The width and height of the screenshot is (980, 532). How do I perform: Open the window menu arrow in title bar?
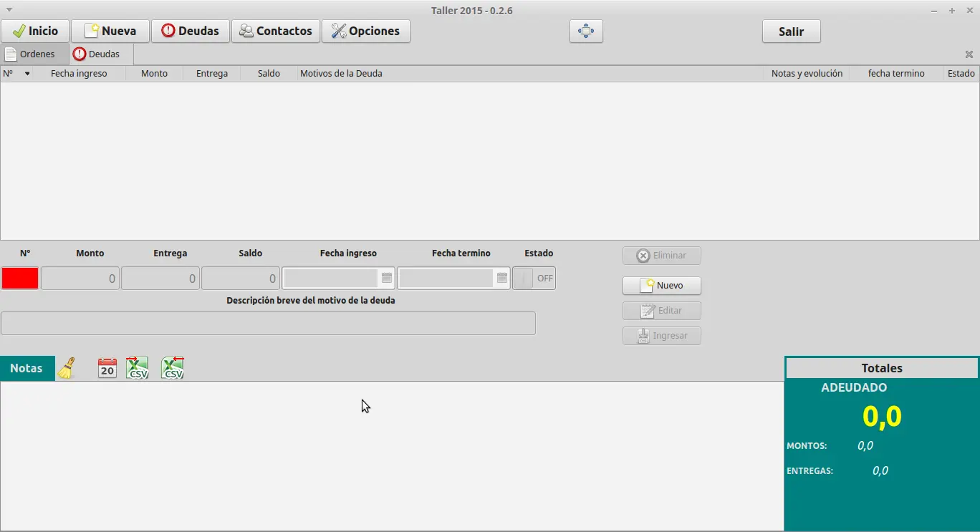(x=9, y=10)
